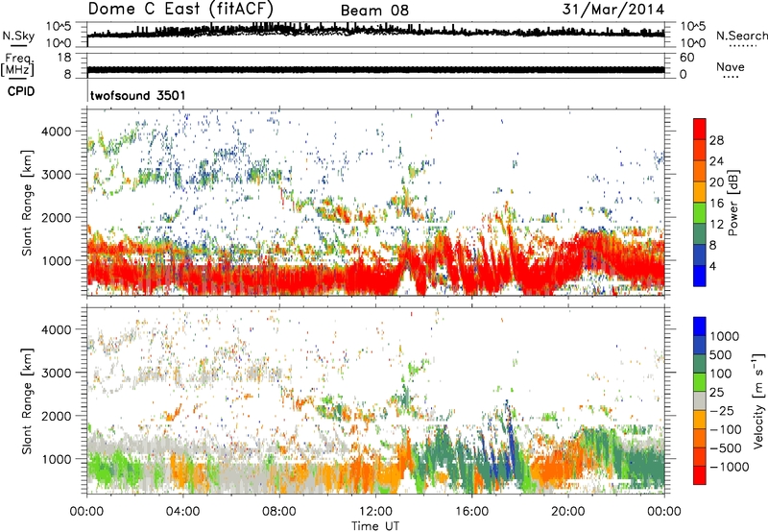Click the 'N.Sky' legend label
The image size is (768, 532).
[18, 36]
